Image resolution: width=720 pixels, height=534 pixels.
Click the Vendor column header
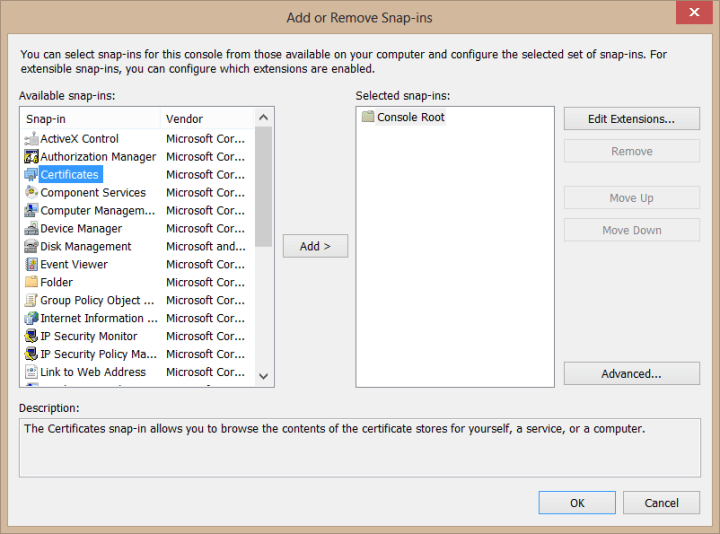(x=207, y=119)
